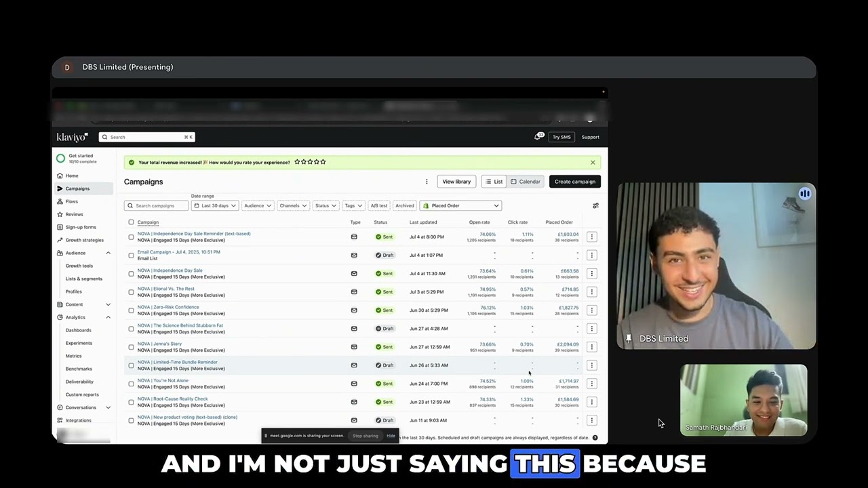
Task: Open row menu for You're Not Alone
Action: tap(591, 383)
